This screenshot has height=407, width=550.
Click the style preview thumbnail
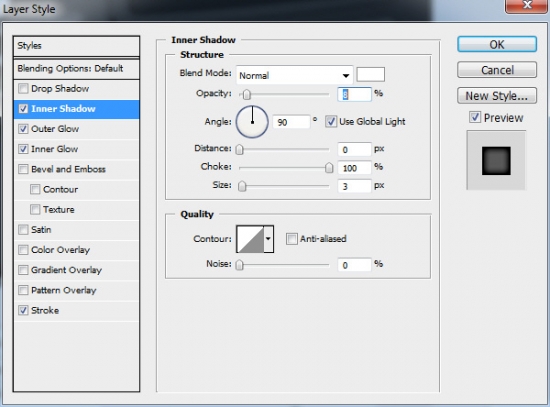(496, 161)
